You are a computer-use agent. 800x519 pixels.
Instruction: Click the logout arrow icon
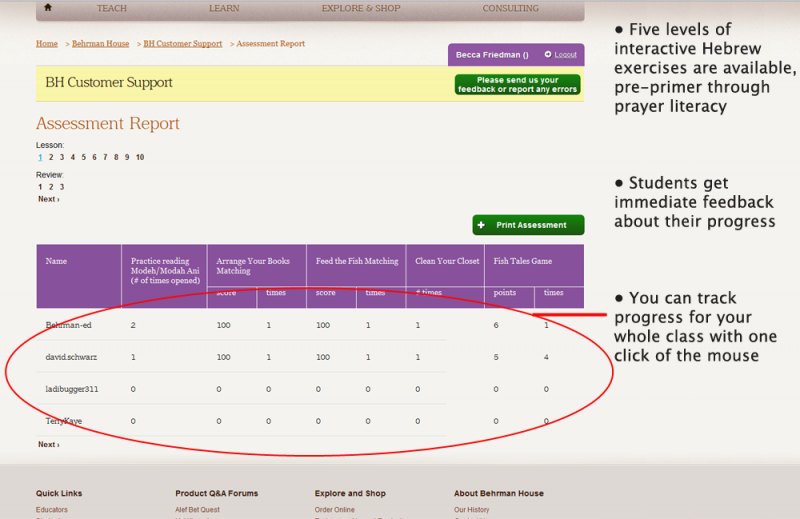pos(548,54)
